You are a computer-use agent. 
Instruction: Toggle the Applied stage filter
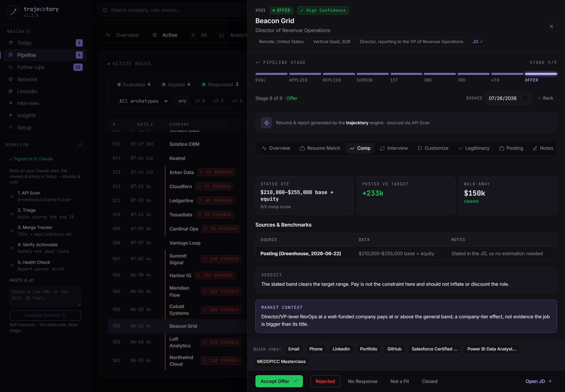click(176, 84)
